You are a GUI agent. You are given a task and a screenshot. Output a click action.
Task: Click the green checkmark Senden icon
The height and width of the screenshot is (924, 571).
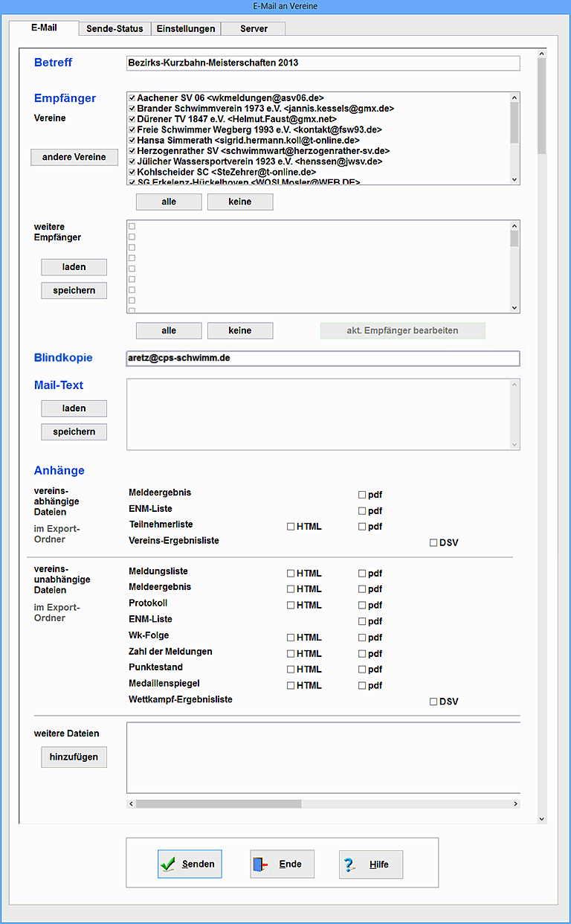coord(169,864)
